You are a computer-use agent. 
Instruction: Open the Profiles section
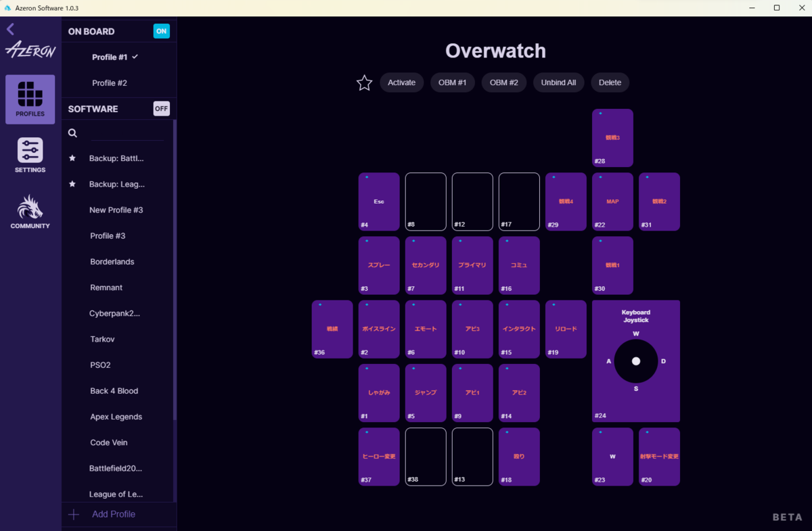(30, 99)
